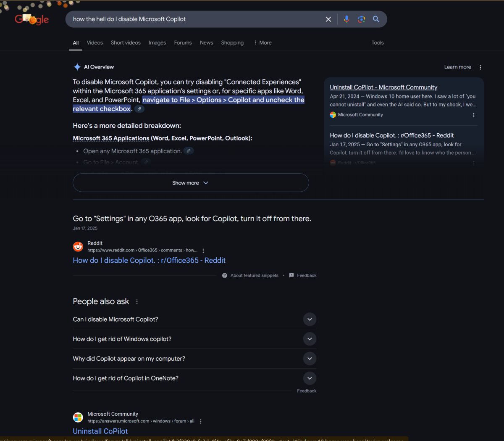
Task: Switch to the Images tab
Action: pyautogui.click(x=157, y=43)
